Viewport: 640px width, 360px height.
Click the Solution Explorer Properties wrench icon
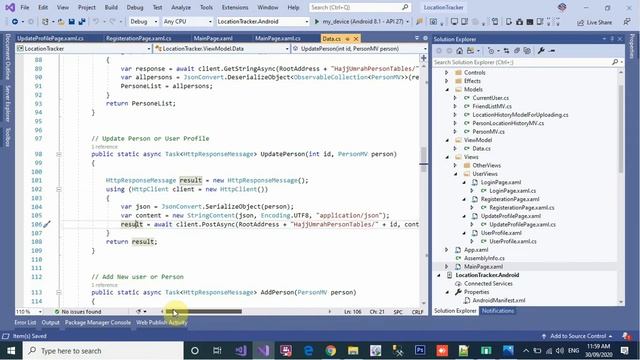541,51
